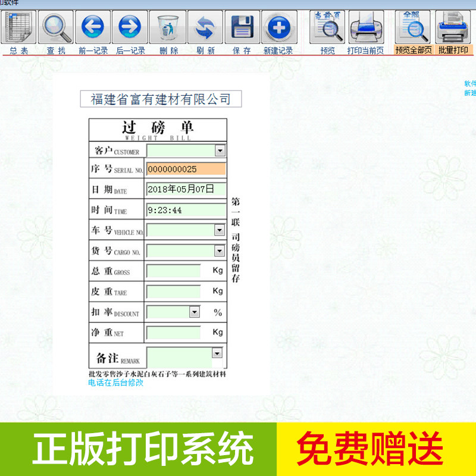This screenshot has height=476, width=476.
Task: Go to previous record with left arrow
Action: (93, 27)
